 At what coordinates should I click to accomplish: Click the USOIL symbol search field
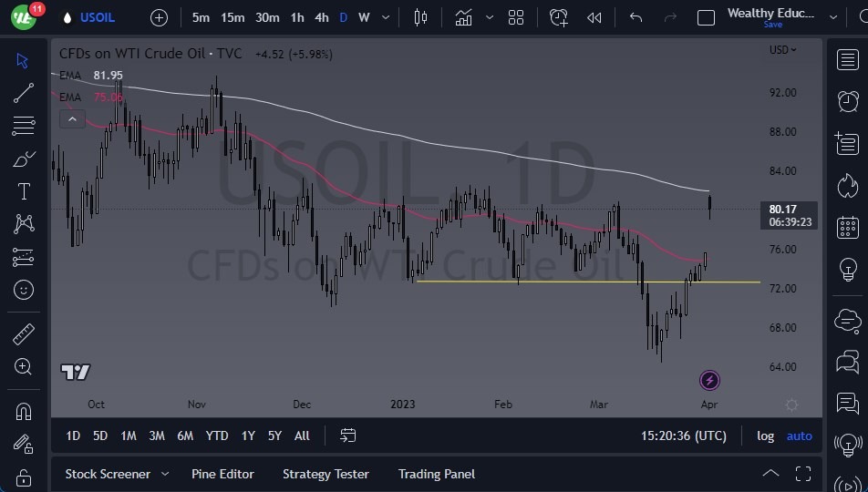tap(98, 17)
